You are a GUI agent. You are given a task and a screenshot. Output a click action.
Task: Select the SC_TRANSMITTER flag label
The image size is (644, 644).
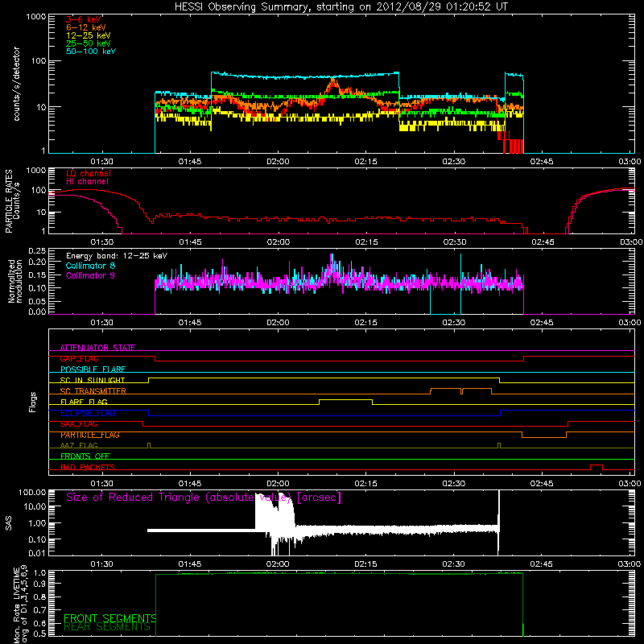click(x=93, y=391)
